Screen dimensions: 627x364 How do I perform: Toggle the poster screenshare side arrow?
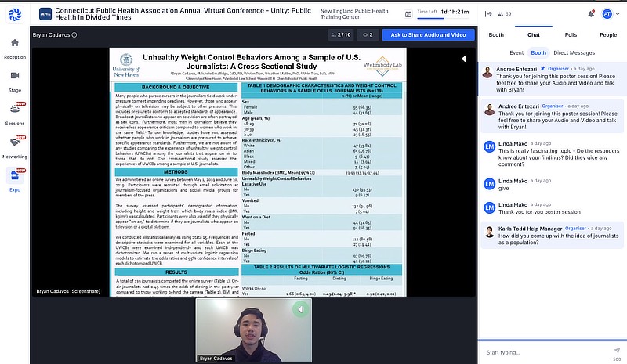pos(462,59)
